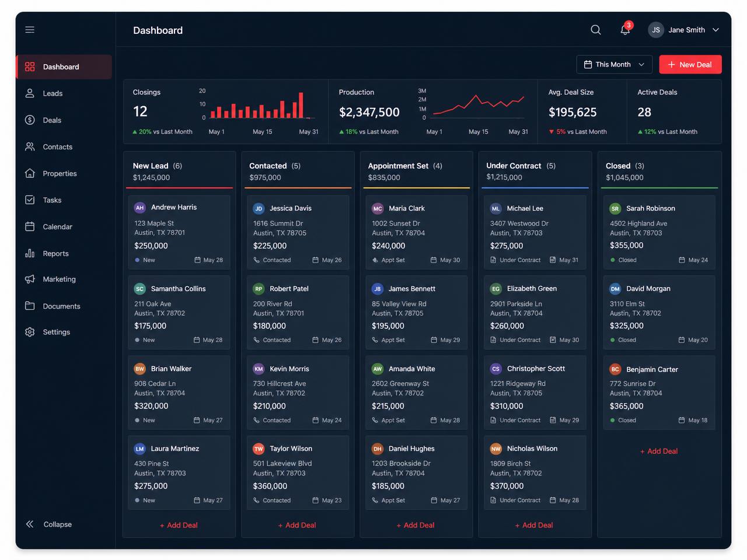Expand the This Month date dropdown

614,65
